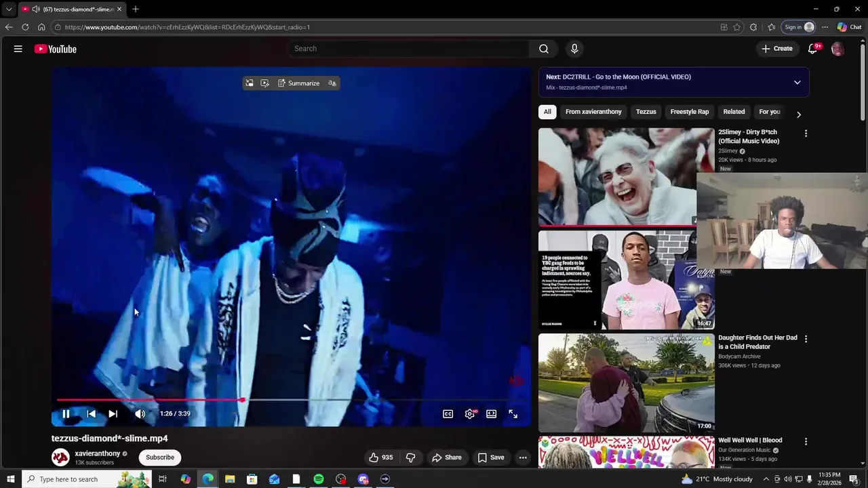
Task: Select From xavieranthony filter chip
Action: click(593, 112)
